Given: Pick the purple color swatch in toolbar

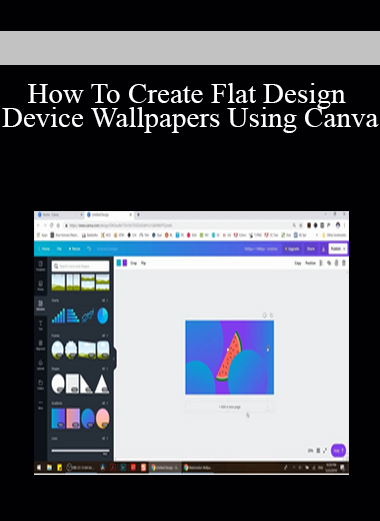Looking at the screenshot, I should point(125,263).
